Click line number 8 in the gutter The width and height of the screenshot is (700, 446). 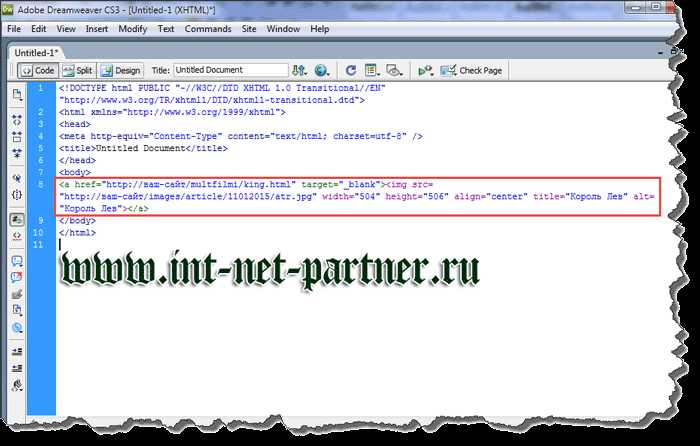tap(40, 184)
